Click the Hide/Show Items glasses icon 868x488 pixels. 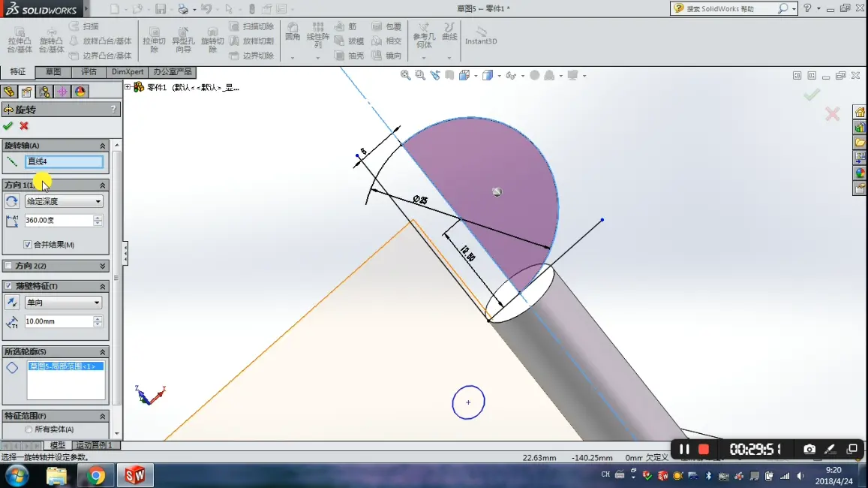(511, 75)
